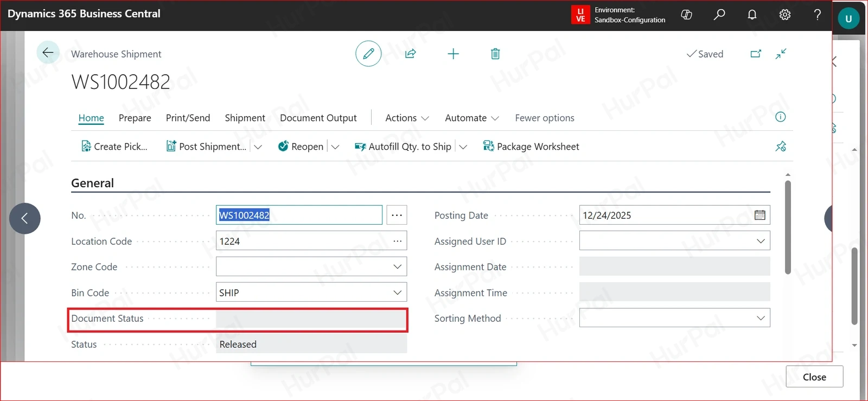
Task: Delete shipment with trash icon
Action: pyautogui.click(x=495, y=54)
